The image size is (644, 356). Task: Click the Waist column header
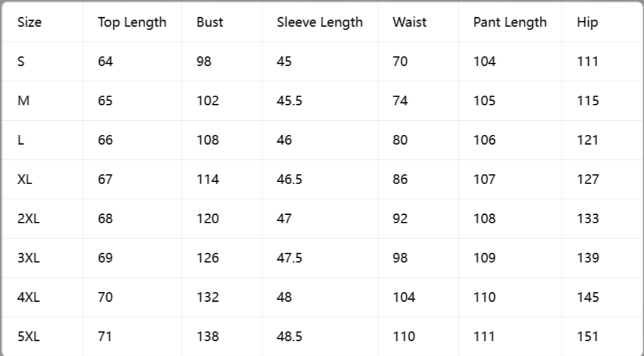click(409, 22)
